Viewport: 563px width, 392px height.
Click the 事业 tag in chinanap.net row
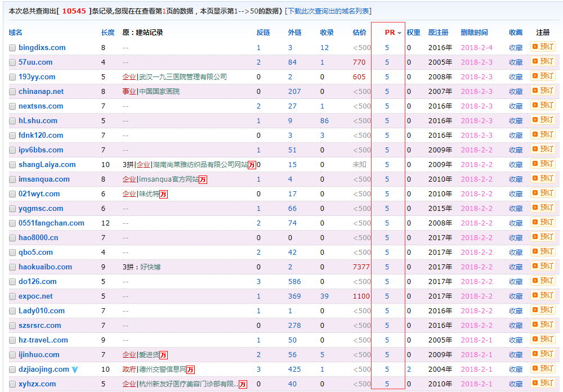pos(129,92)
